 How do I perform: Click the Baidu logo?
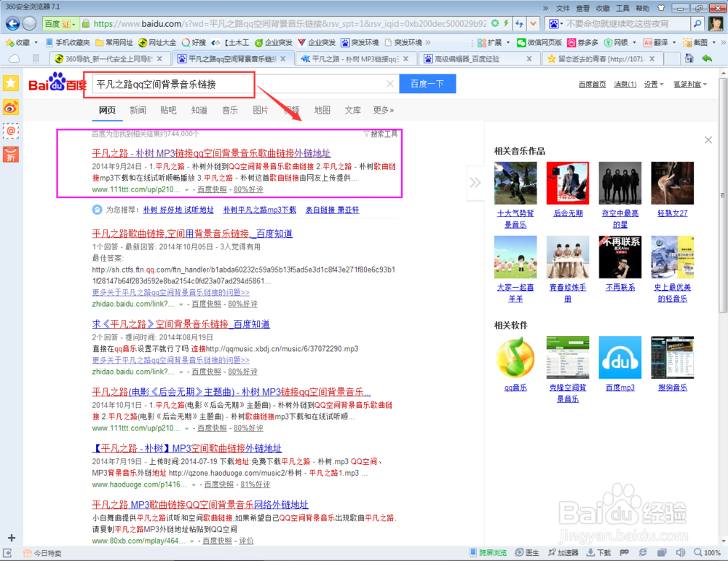pyautogui.click(x=57, y=83)
